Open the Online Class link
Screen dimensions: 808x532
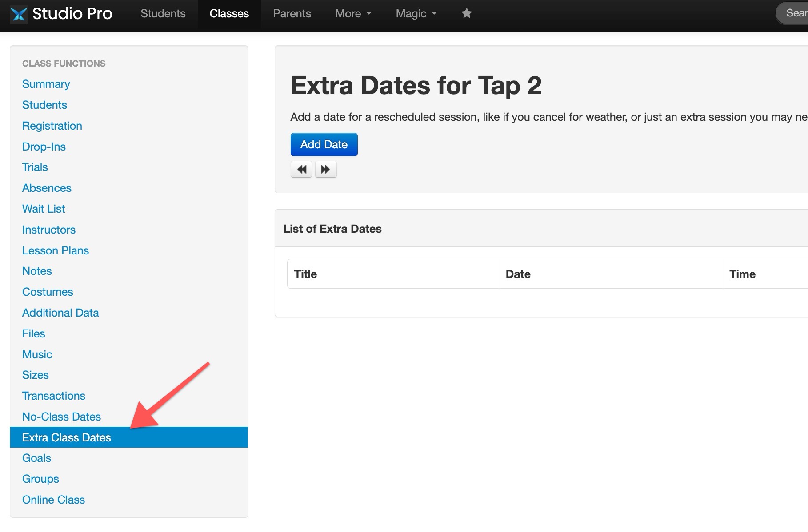(x=53, y=500)
